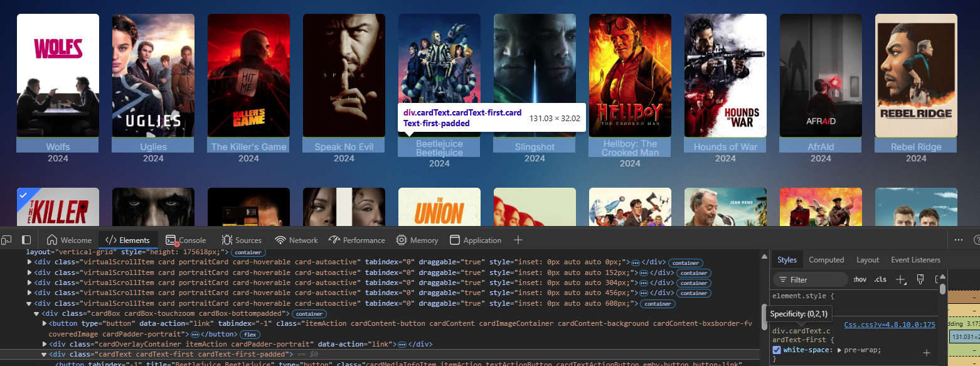Switch to the Elements tab
The image size is (980, 366).
[127, 240]
